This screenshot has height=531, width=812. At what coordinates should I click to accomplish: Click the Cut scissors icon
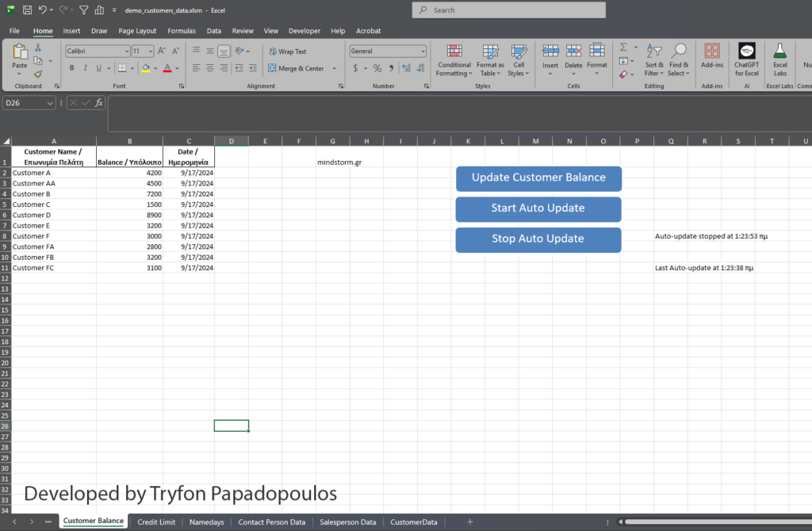[x=38, y=48]
